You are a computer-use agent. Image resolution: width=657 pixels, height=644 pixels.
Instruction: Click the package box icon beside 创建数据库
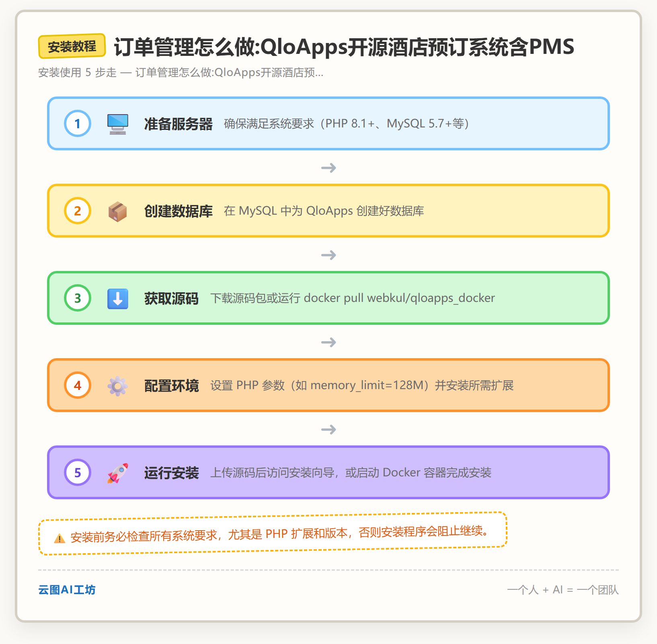pyautogui.click(x=118, y=211)
